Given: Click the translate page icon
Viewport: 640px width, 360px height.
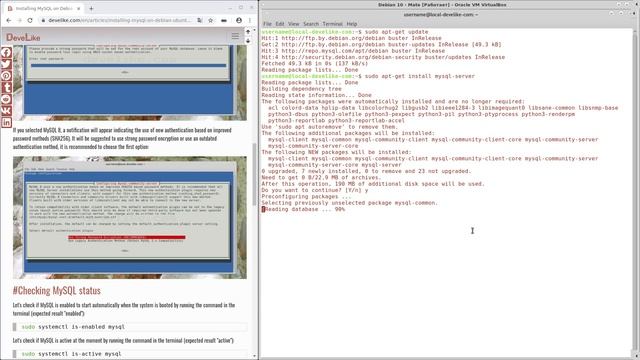Looking at the screenshot, I should [x=200, y=20].
